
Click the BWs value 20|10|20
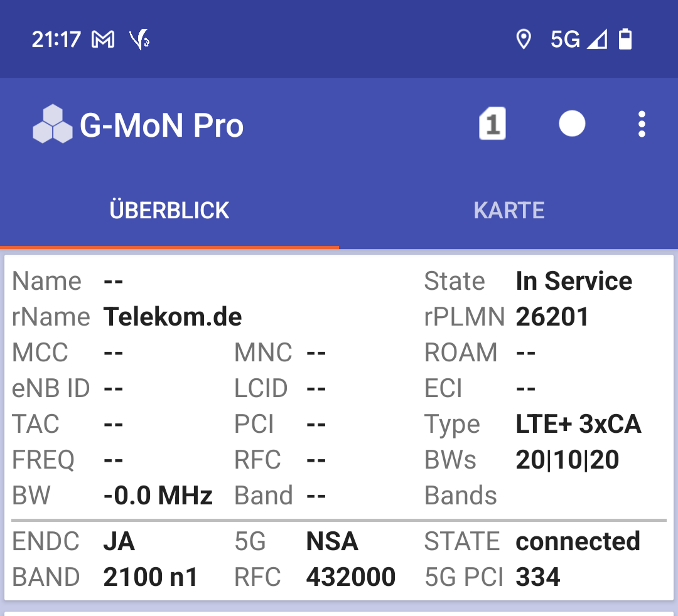(568, 460)
